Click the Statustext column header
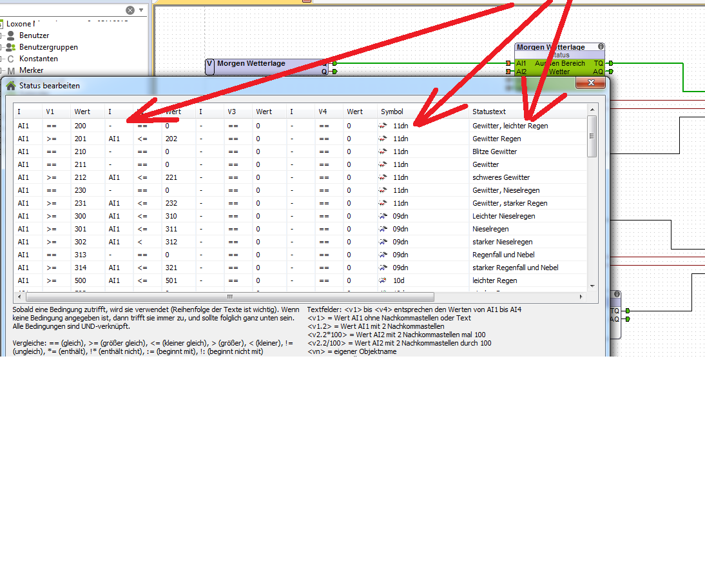Image resolution: width=705 pixels, height=588 pixels. point(527,112)
